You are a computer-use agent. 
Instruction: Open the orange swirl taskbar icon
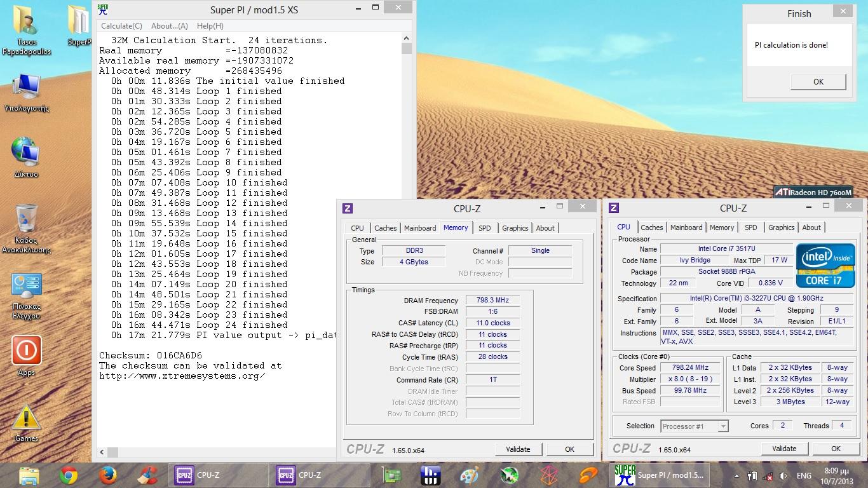588,475
